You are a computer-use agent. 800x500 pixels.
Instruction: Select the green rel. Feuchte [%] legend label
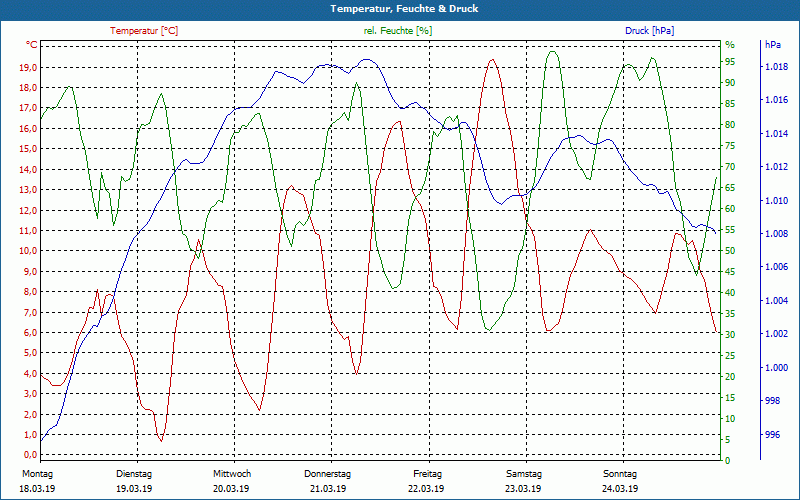(397, 31)
